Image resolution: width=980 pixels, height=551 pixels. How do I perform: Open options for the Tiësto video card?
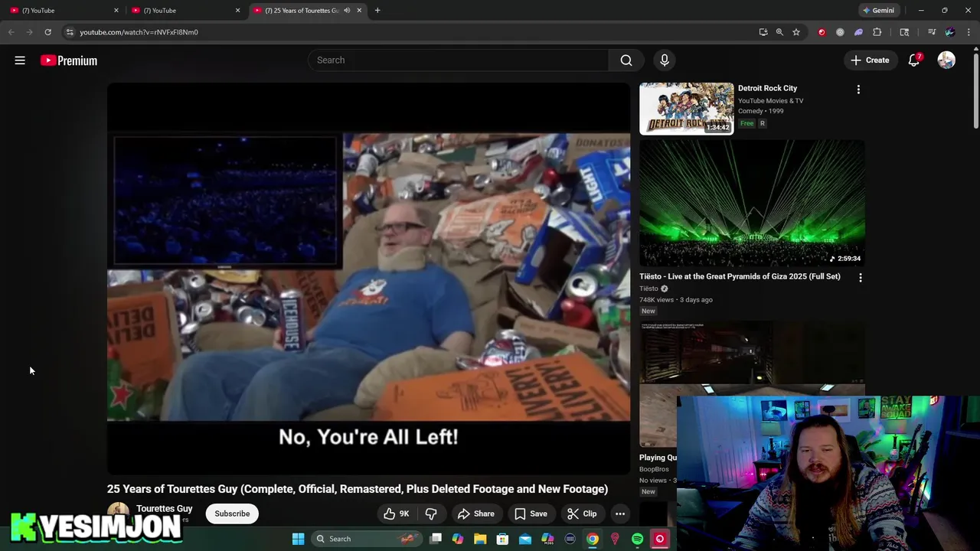click(x=860, y=277)
